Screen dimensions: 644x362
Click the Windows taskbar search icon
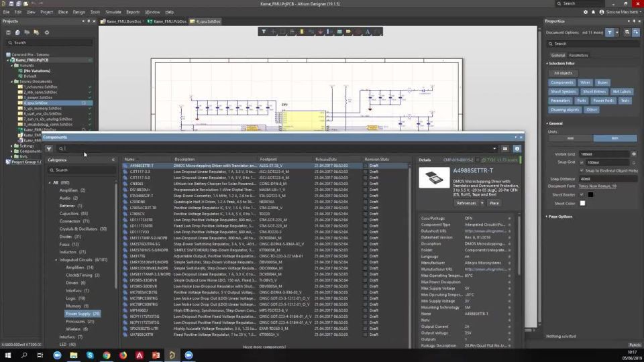24,355
